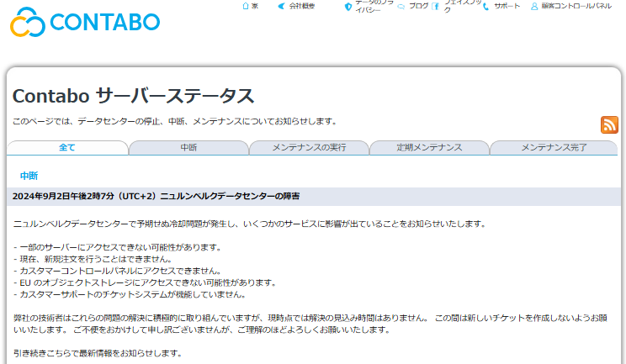Click the line about カスタマーサポートのチケットシステム
Viewport: 626px width, 364px height.
pos(130,294)
